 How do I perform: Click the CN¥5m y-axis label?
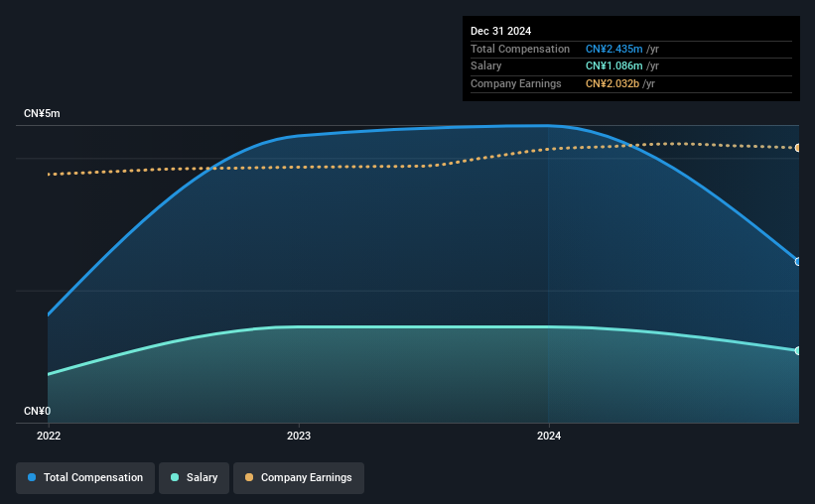tap(42, 114)
